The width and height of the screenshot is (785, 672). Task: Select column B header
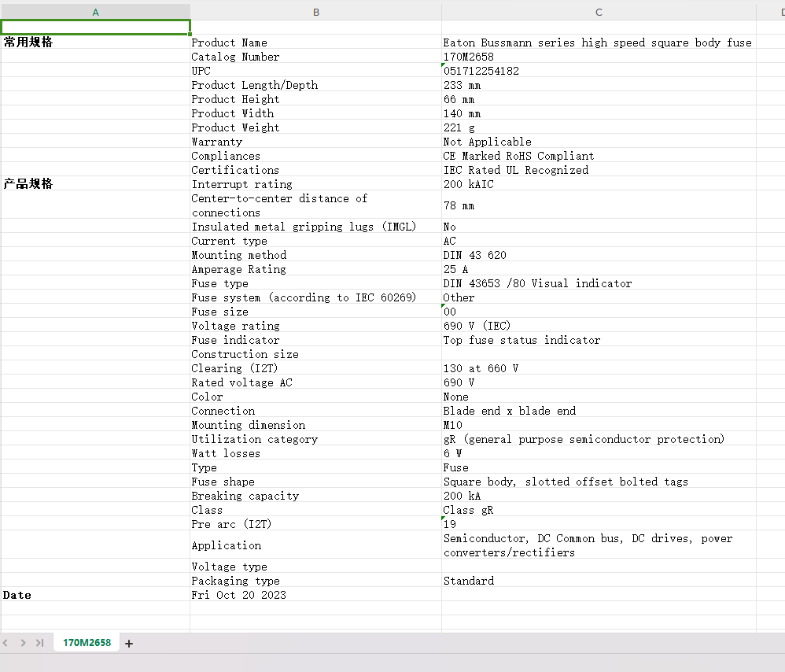tap(316, 12)
